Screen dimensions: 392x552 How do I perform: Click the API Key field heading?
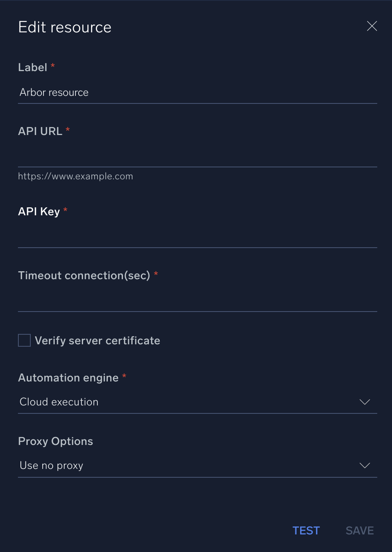coord(39,212)
